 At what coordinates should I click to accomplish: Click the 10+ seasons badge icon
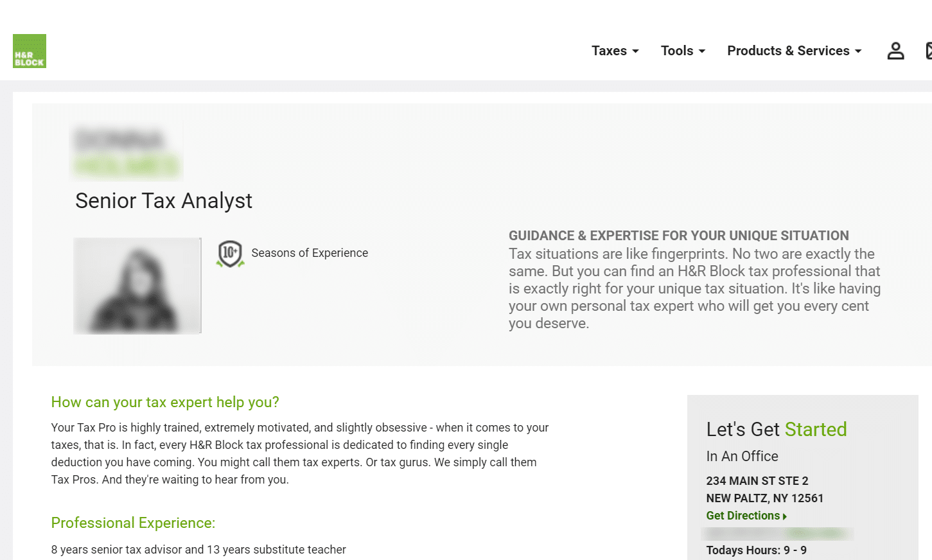230,254
